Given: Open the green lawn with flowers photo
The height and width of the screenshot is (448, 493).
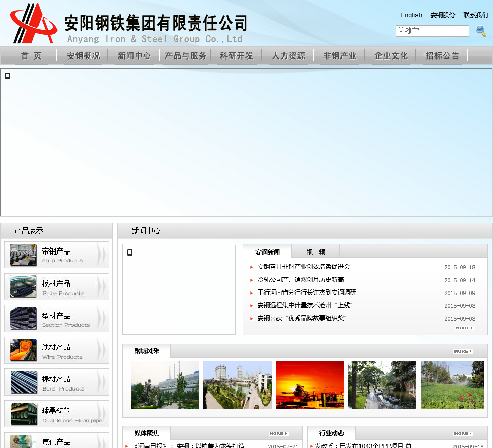Looking at the screenshot, I should (452, 385).
